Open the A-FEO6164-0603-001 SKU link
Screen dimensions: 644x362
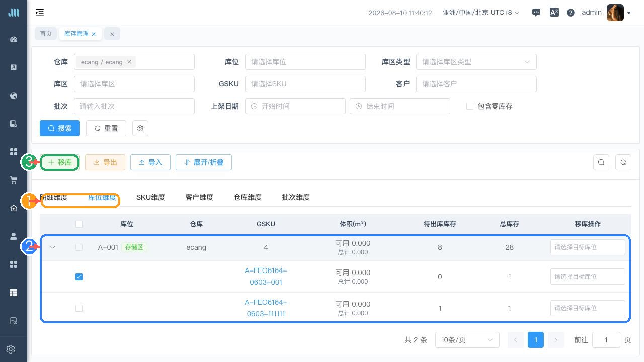(x=266, y=277)
